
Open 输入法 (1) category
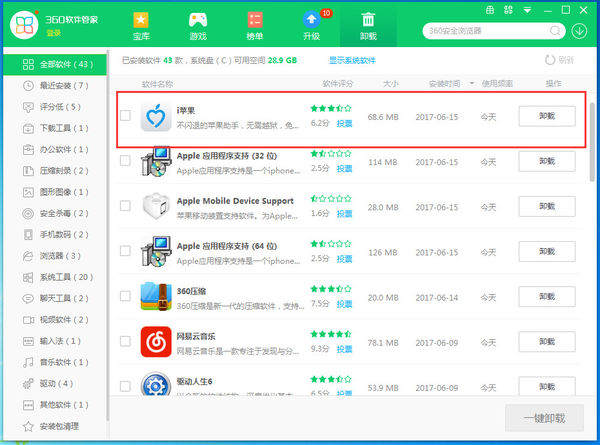point(55,341)
